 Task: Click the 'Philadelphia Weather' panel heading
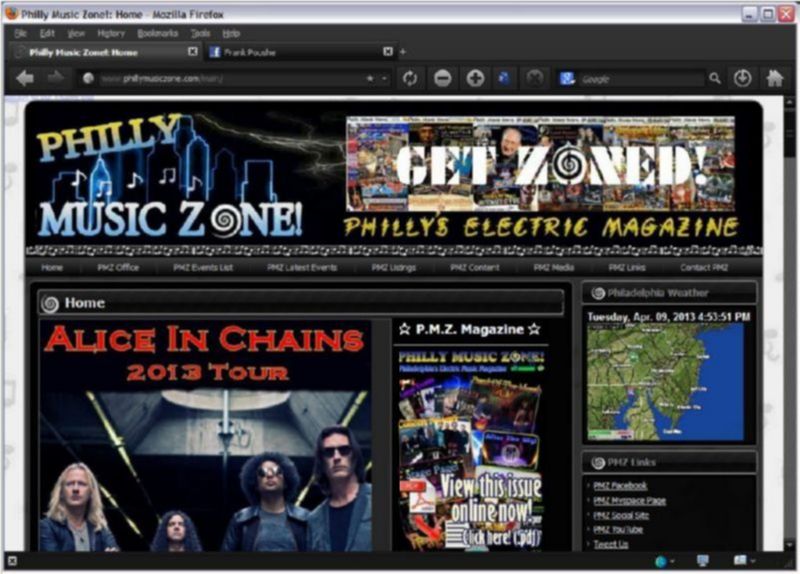tap(658, 293)
